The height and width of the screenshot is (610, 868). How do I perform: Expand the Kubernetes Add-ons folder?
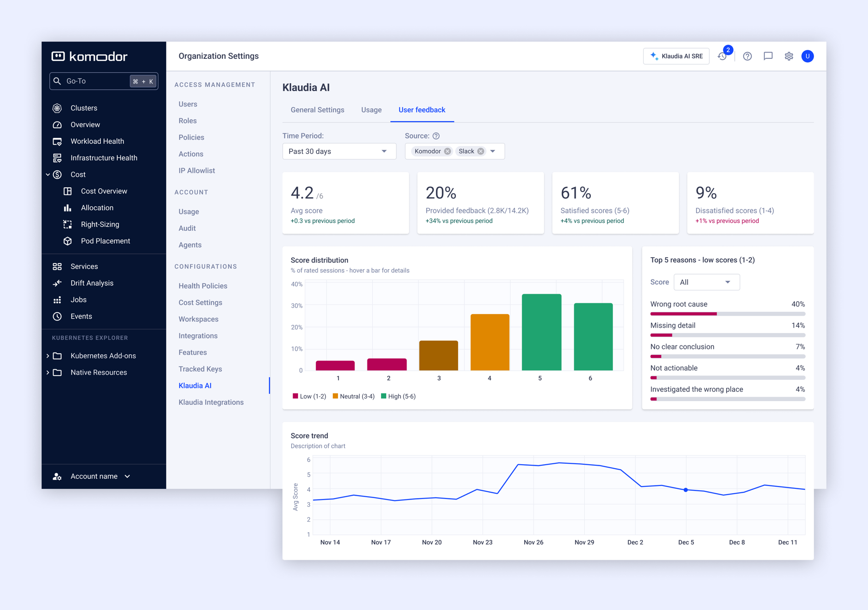(48, 356)
